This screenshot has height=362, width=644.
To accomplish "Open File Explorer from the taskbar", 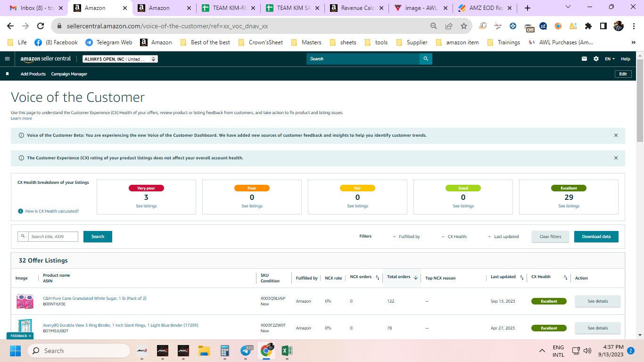I will [204, 351].
